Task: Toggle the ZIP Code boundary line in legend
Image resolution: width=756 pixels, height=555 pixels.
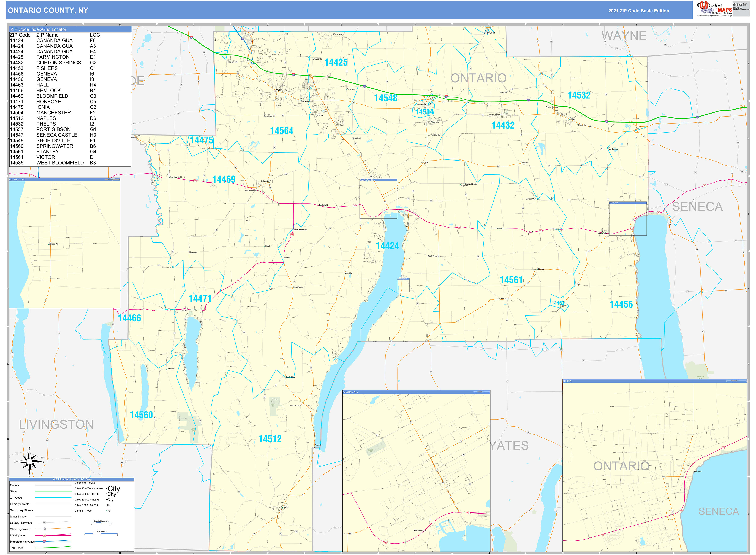Action: (x=53, y=498)
